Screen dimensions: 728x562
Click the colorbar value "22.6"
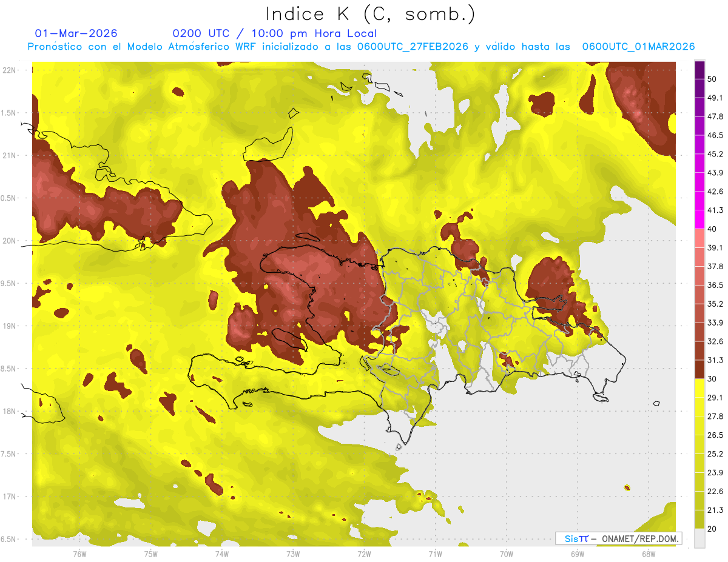pos(715,492)
